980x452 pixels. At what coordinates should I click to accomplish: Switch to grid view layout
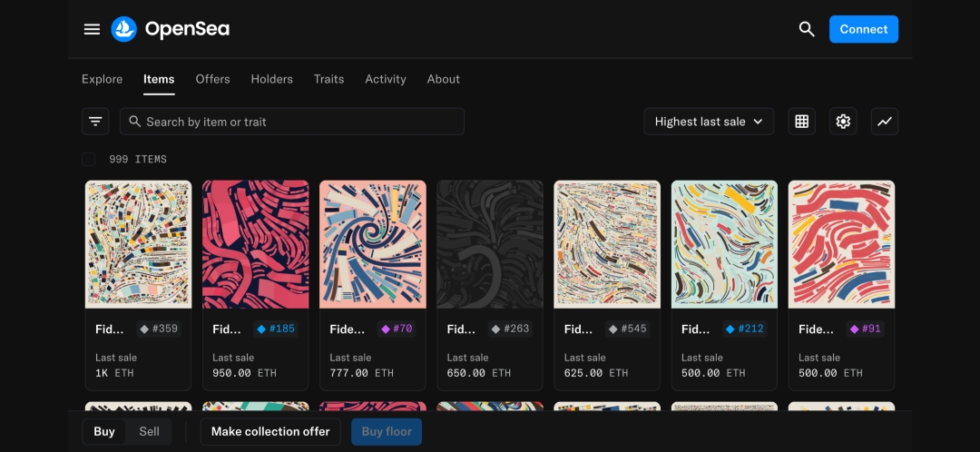click(802, 122)
